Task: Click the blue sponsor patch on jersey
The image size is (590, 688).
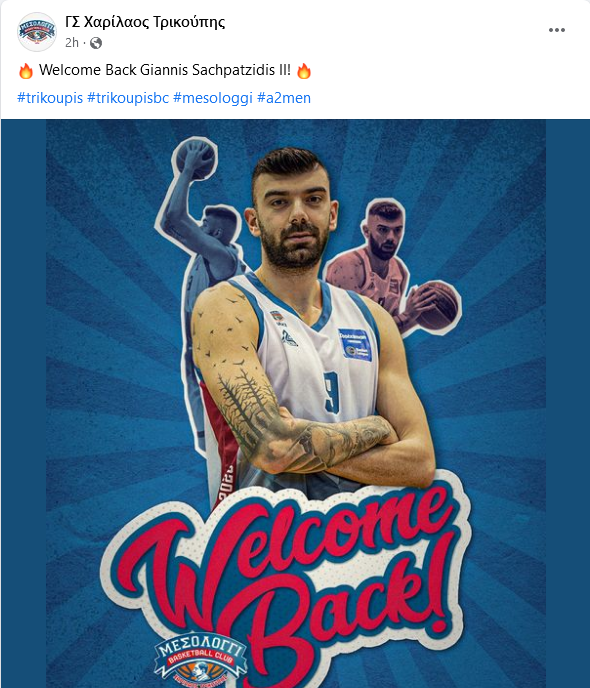Action: coord(355,345)
